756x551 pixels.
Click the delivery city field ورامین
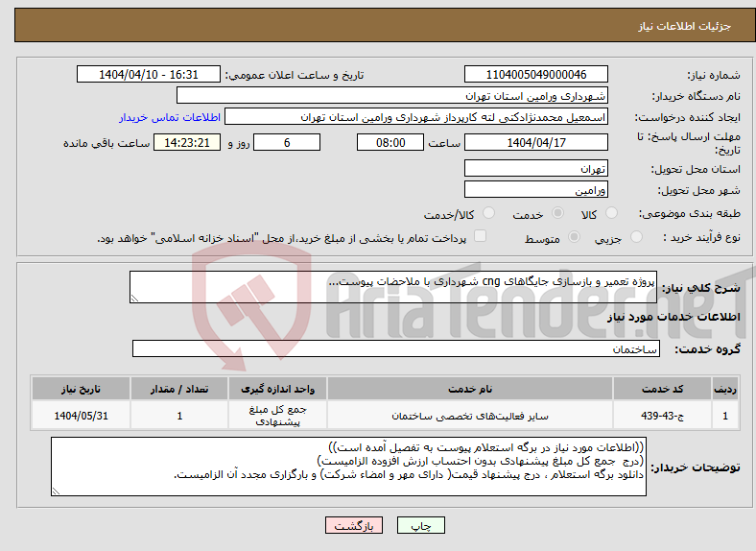(x=535, y=190)
